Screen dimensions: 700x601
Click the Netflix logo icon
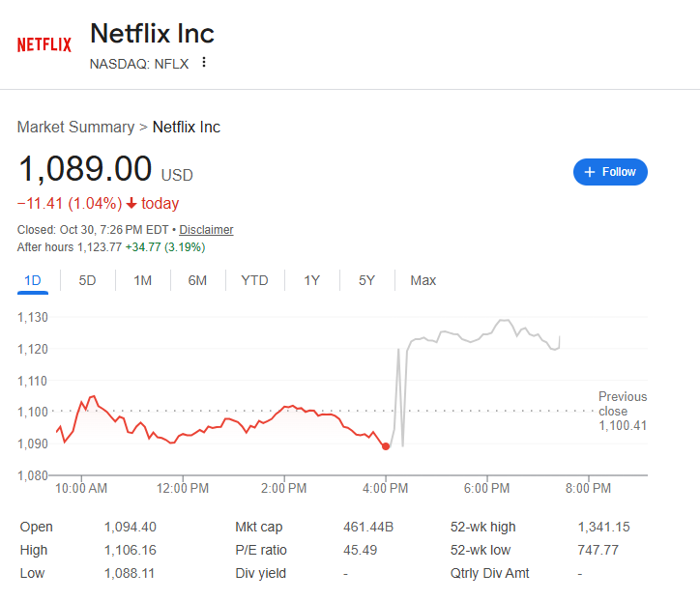[44, 44]
